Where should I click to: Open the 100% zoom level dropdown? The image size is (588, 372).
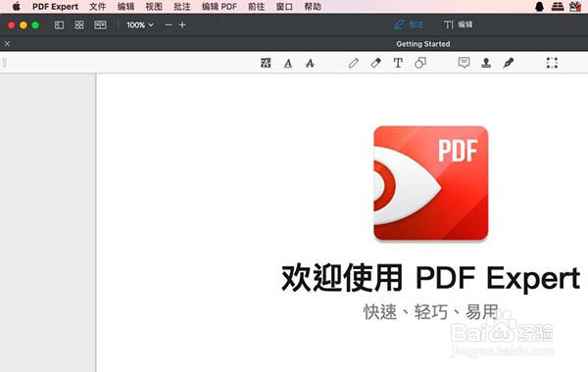pos(140,25)
